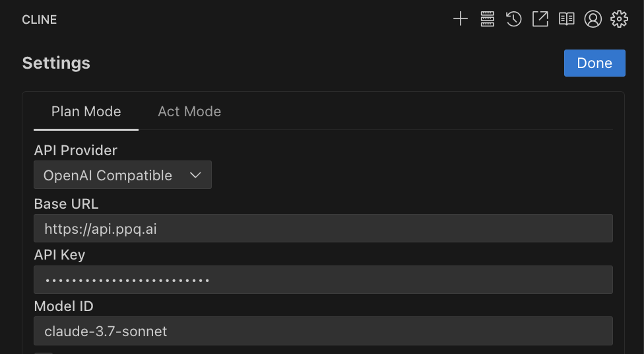Open the task History icon
This screenshot has width=644, height=354.
click(x=514, y=19)
